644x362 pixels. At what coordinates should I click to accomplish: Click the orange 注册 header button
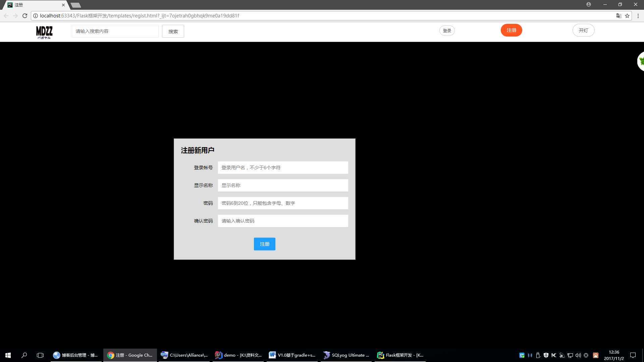[512, 30]
